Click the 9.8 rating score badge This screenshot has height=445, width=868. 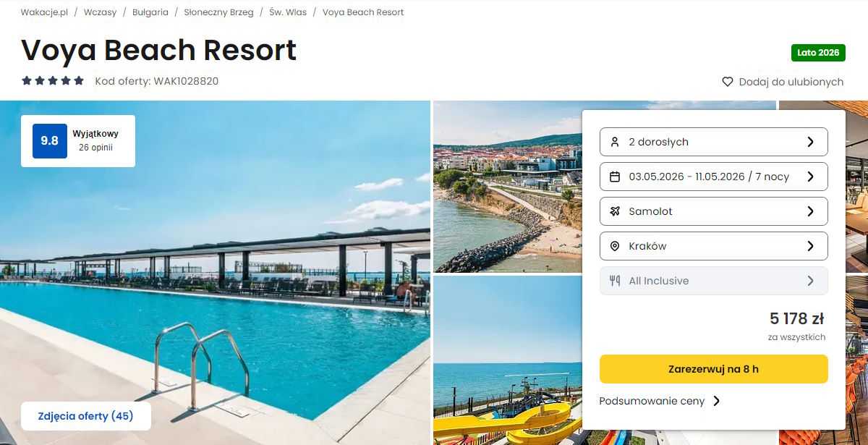[x=50, y=141]
